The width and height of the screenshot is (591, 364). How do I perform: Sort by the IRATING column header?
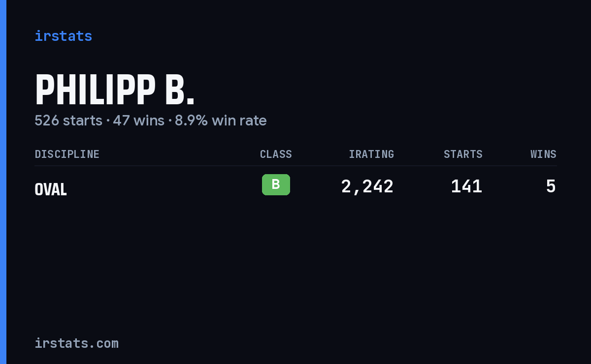(x=371, y=154)
